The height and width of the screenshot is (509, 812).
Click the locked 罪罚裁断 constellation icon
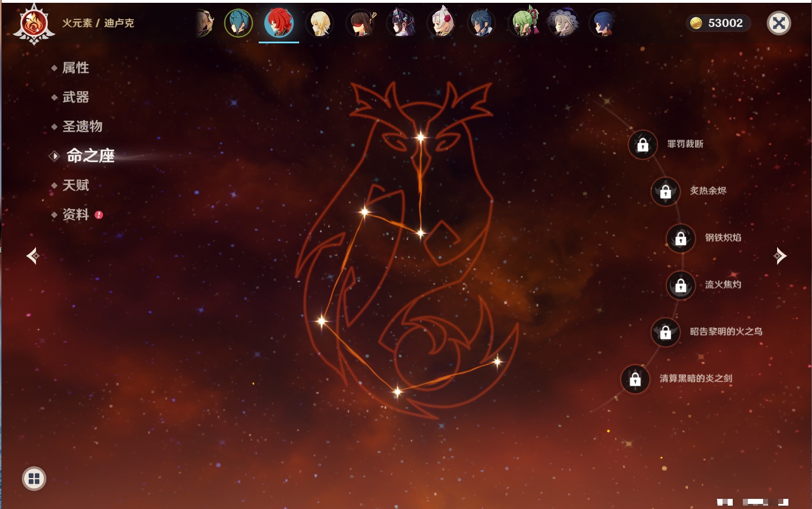pos(643,145)
